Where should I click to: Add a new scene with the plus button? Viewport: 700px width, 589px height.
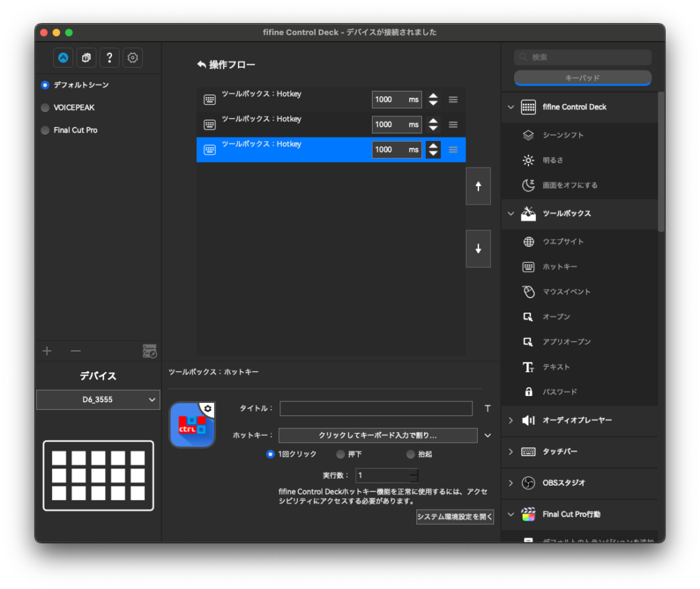click(x=46, y=351)
